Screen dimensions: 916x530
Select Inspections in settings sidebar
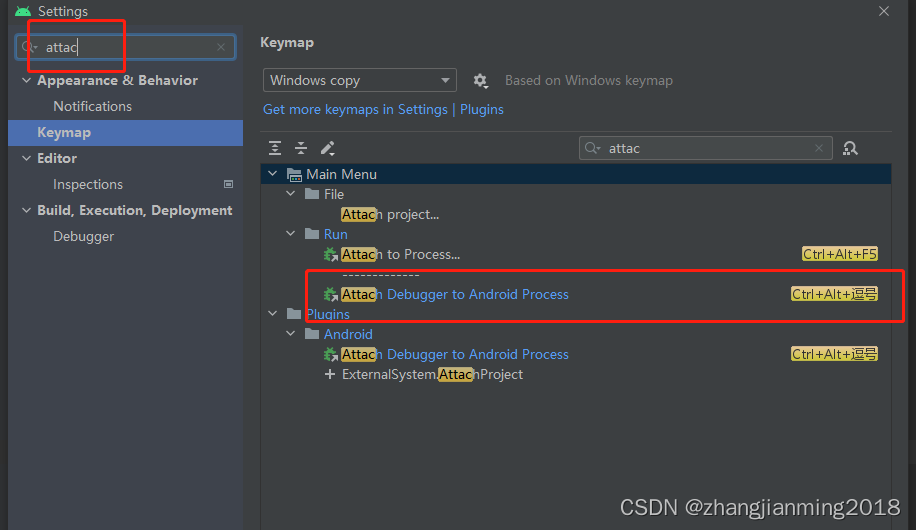[x=88, y=184]
